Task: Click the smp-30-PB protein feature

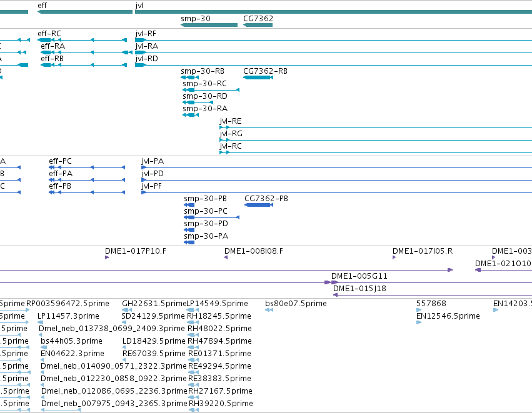Action: click(x=189, y=205)
